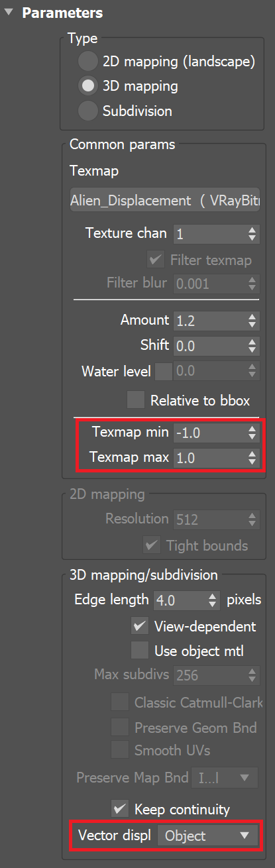Collapse the Parameters rollout triangle

(9, 13)
